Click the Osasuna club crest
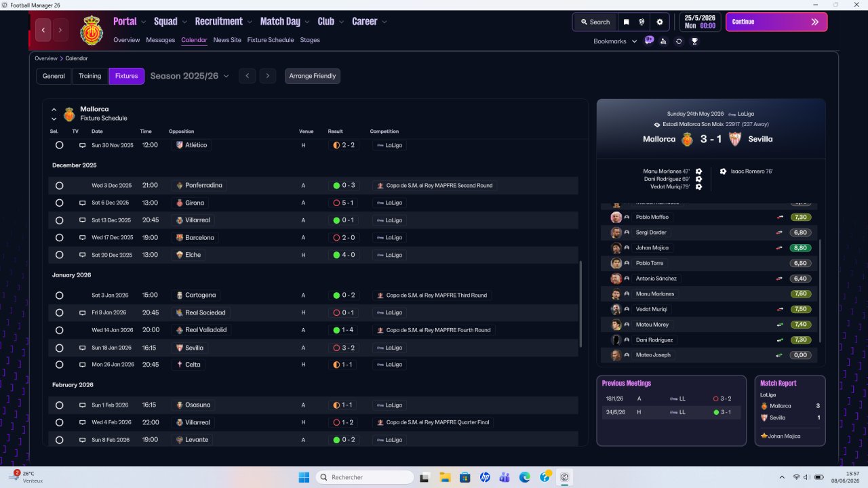This screenshot has width=868, height=488. tap(180, 405)
